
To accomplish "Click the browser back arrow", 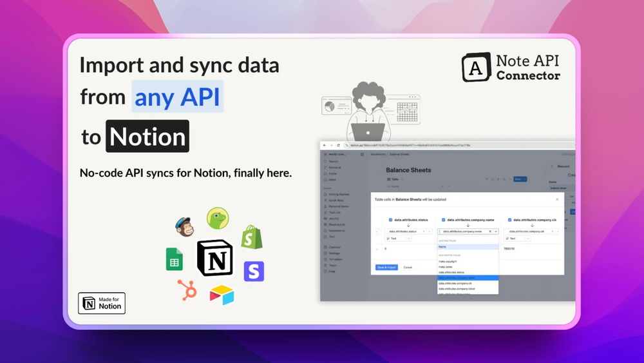I will 325,145.
